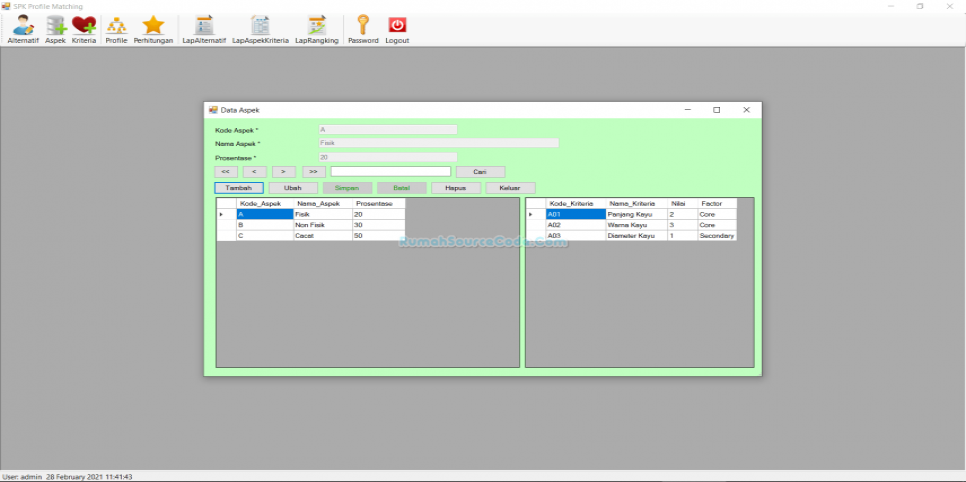Open LapAlternatif report icon
This screenshot has height=482, width=966.
pos(204,30)
